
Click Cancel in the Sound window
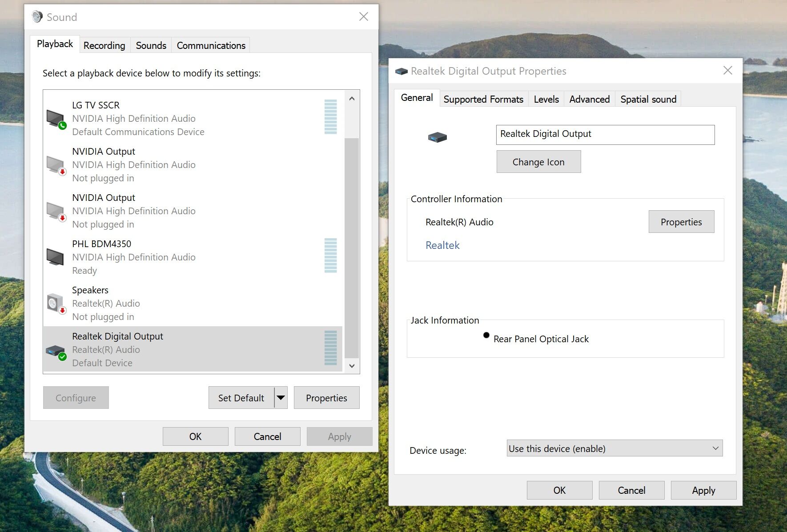(268, 436)
